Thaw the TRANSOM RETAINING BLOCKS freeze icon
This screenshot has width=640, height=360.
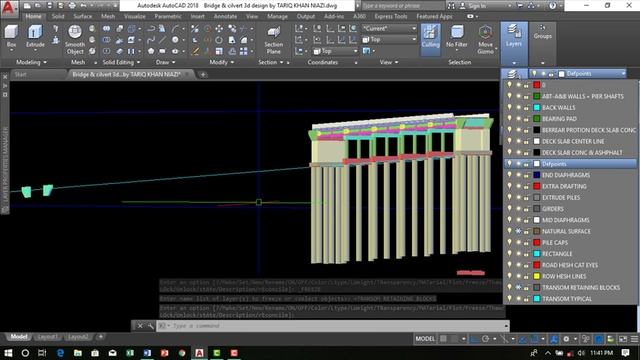click(518, 287)
